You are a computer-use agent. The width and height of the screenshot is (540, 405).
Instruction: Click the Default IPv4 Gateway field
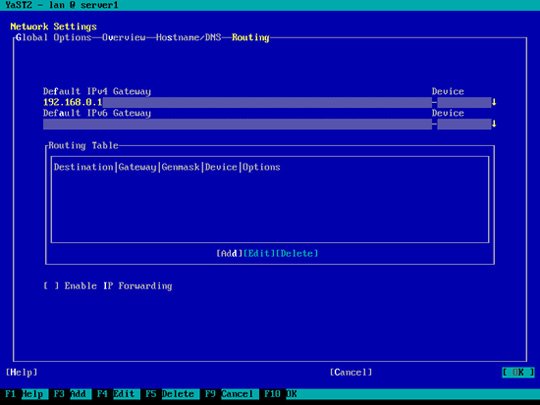tap(237, 102)
